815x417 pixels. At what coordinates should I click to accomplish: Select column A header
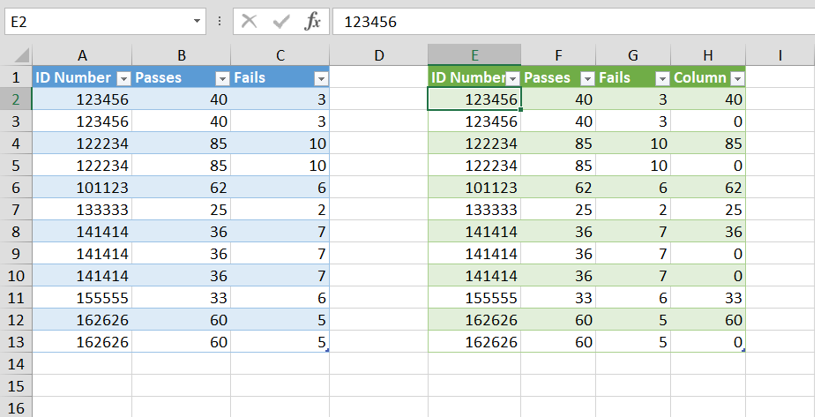click(x=82, y=55)
